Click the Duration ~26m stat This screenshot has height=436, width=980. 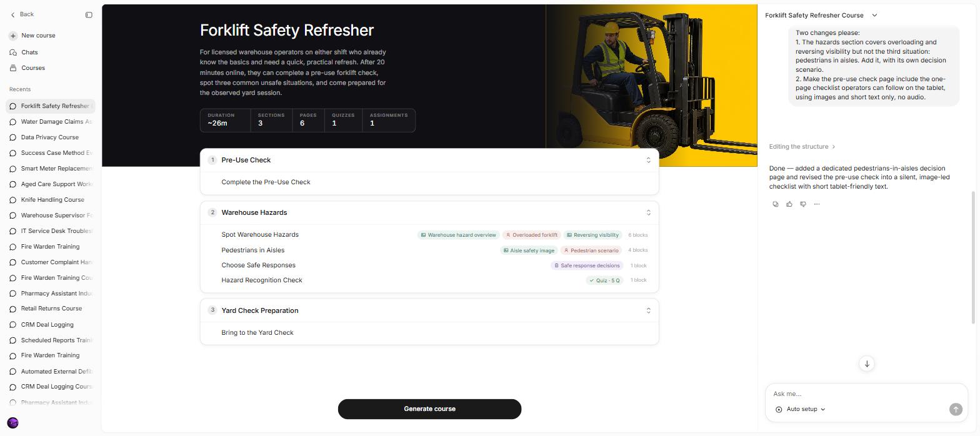coord(225,120)
